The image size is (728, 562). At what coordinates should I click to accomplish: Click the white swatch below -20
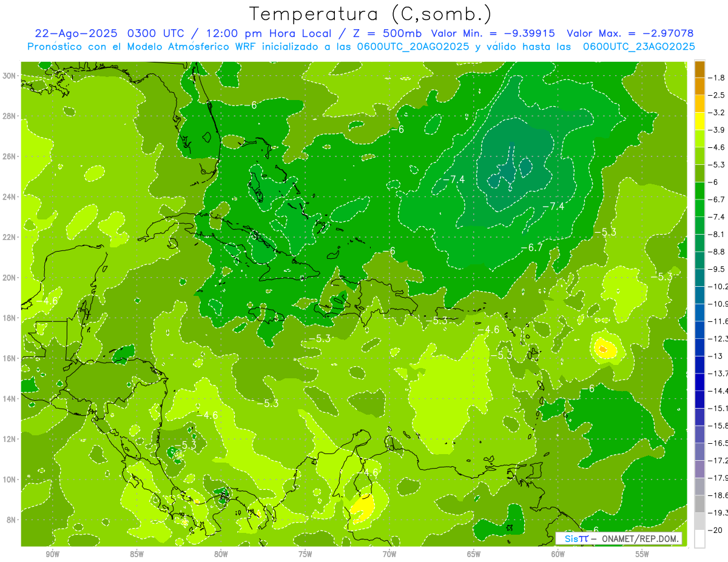click(699, 538)
